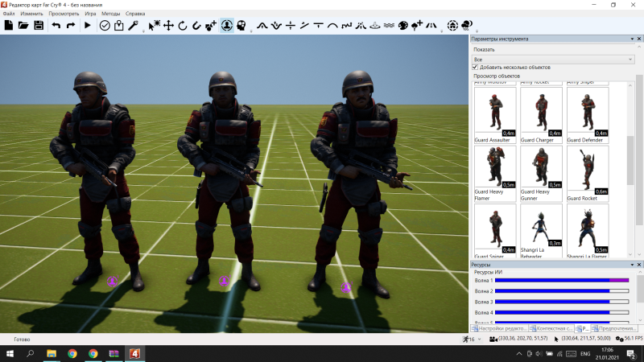Open the character-count 16 dropdown in status bar
Screen dimensions: 644x362
point(479,339)
